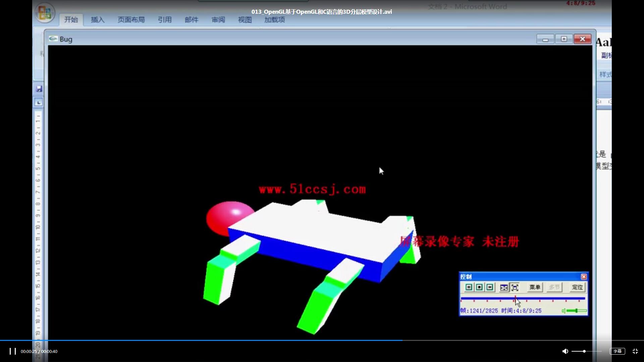The height and width of the screenshot is (362, 644).
Task: Open the 开始 ribbon tab in Word
Action: pyautogui.click(x=71, y=20)
